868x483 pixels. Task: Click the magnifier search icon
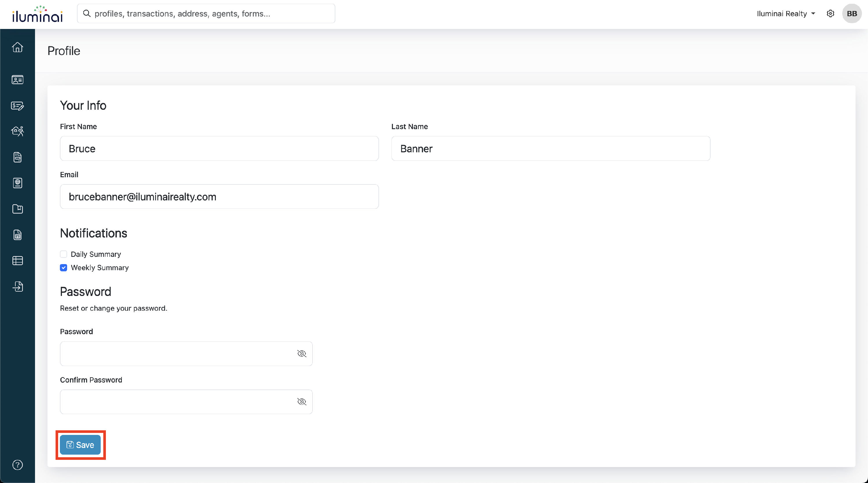pos(87,14)
